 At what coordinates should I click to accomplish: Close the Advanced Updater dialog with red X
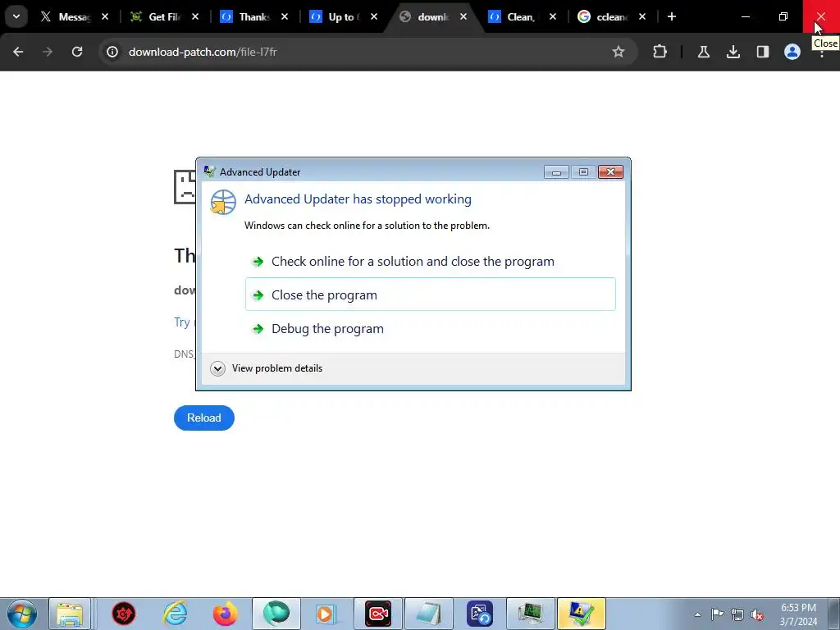(x=610, y=171)
